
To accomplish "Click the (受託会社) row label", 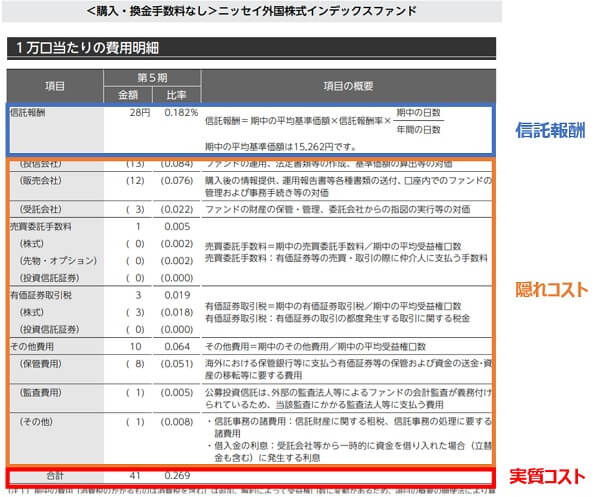I will (41, 209).
